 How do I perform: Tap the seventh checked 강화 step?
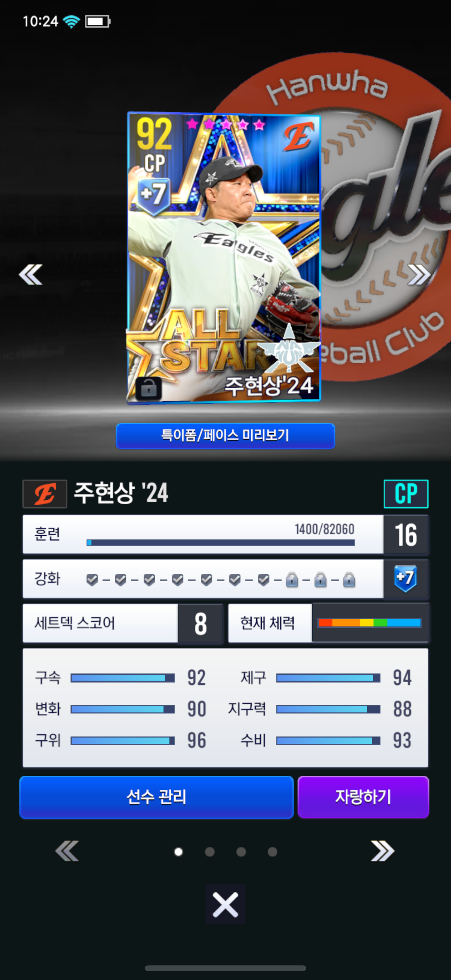click(264, 580)
